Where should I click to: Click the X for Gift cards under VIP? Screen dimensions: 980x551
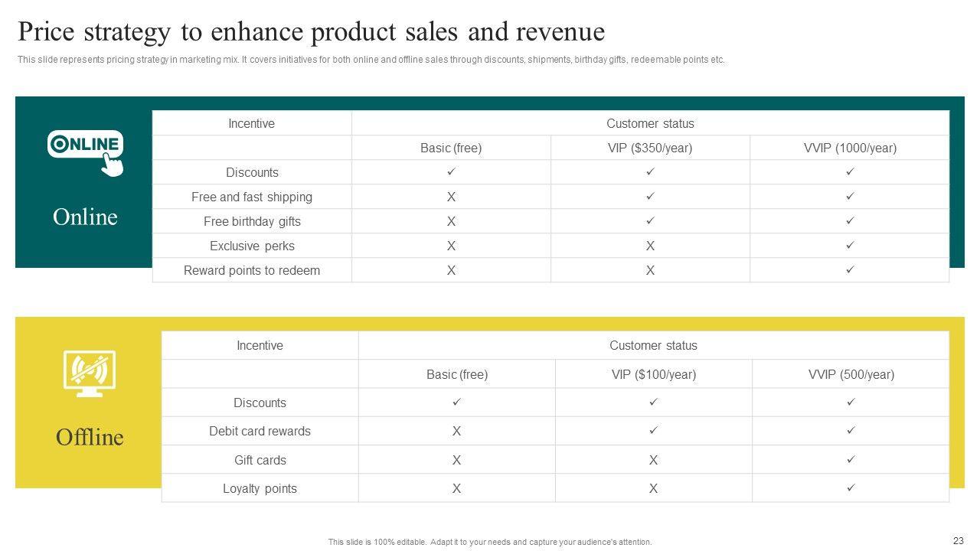click(x=653, y=460)
